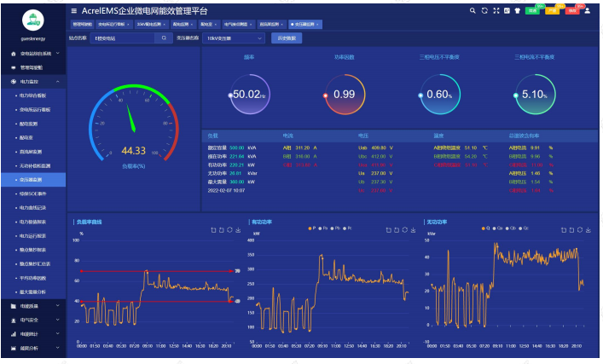Screen dimensions: 603x364
Task: Open 综保SOE事件 in the sidebar
Action: point(33,194)
